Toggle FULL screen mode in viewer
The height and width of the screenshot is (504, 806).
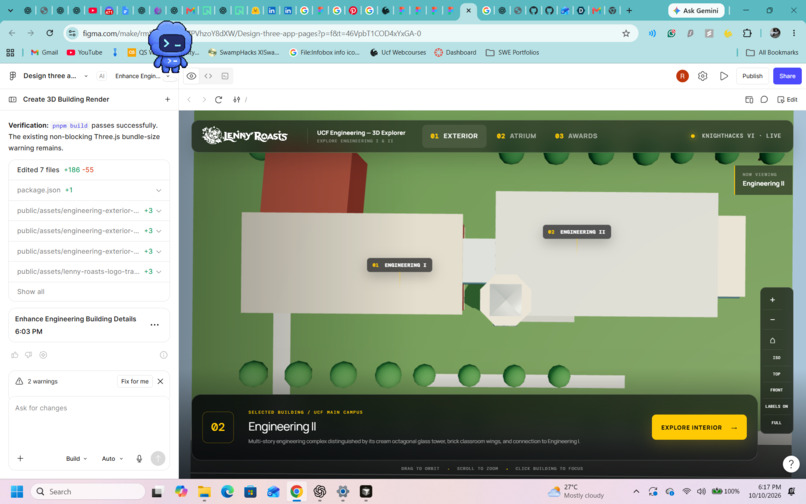coord(776,423)
